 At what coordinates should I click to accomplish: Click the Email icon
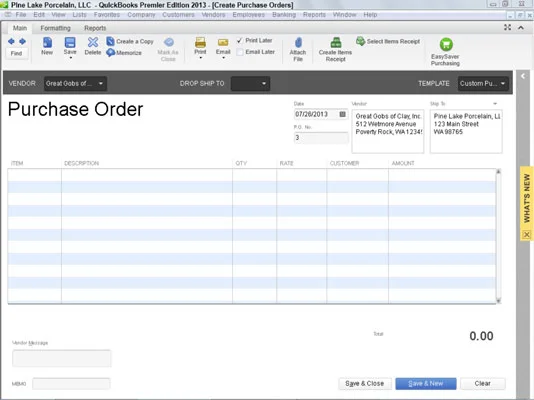click(x=223, y=43)
